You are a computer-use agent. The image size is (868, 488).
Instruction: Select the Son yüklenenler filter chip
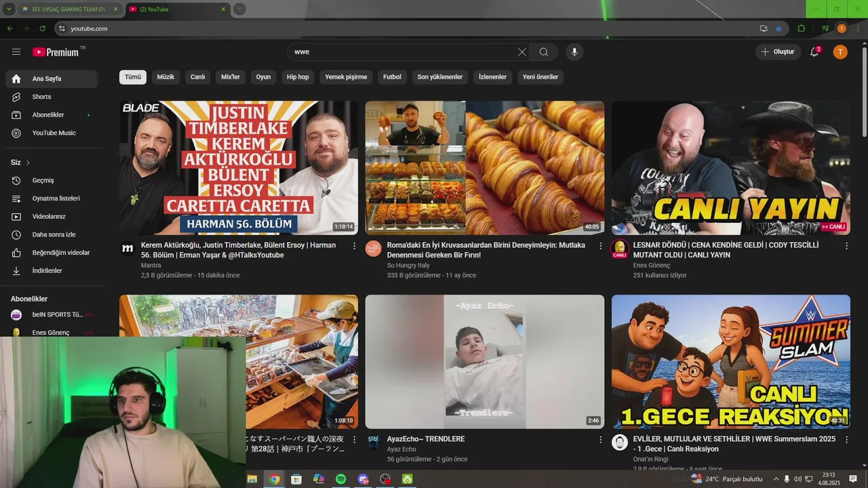(440, 77)
